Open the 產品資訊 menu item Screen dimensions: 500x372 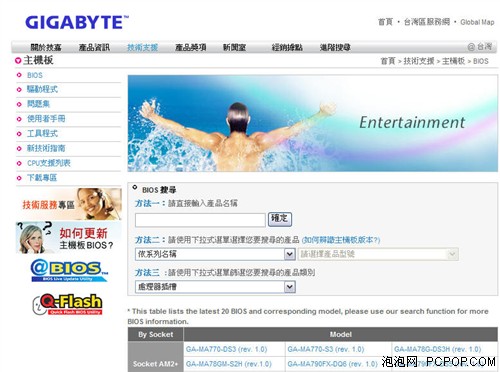(94, 47)
